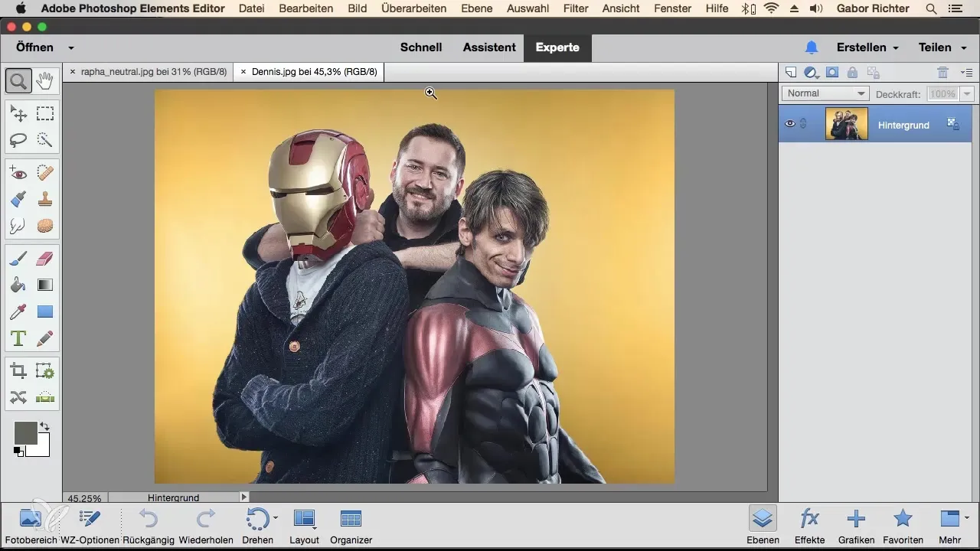Click Wiederholen redo button
The image size is (980, 551).
pyautogui.click(x=206, y=526)
